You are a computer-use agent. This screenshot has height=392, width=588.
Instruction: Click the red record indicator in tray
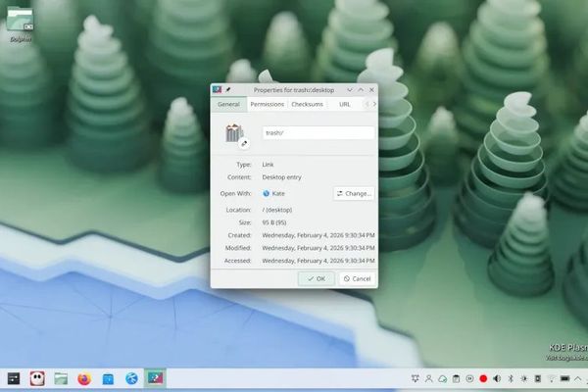(483, 379)
